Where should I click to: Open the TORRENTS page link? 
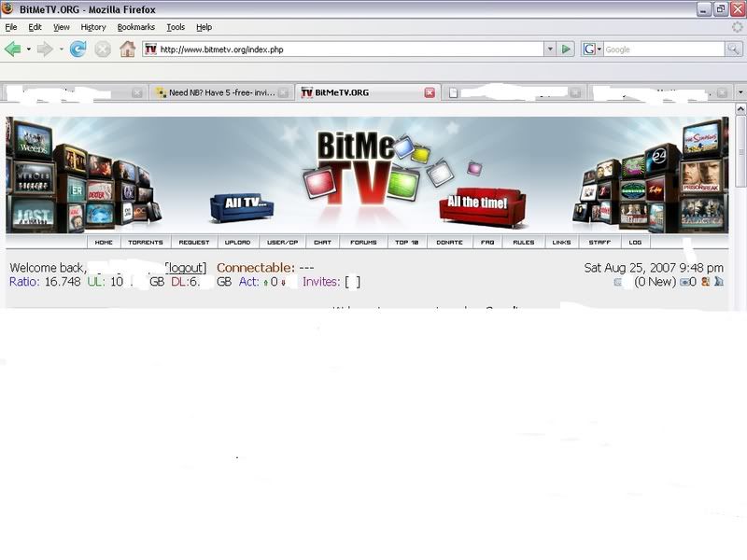(x=146, y=243)
